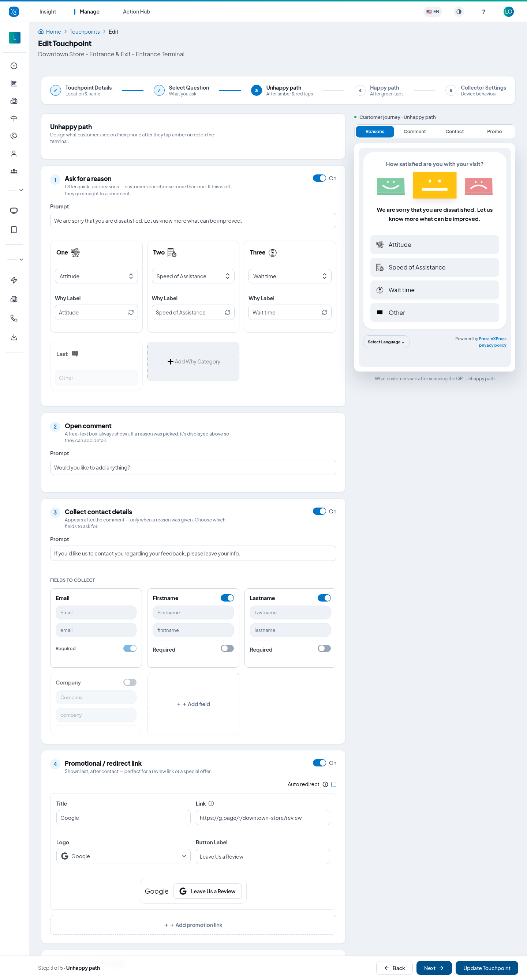The image size is (527, 980).
Task: Open the EN language selector
Action: point(433,12)
